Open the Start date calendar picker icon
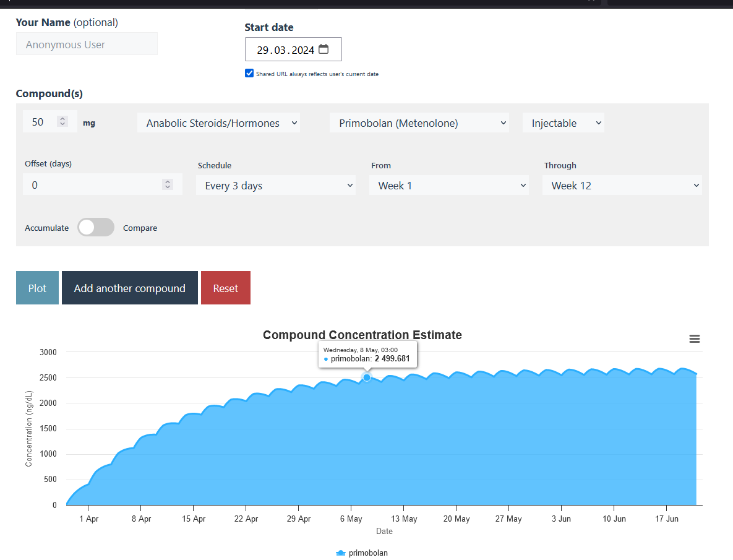 324,50
